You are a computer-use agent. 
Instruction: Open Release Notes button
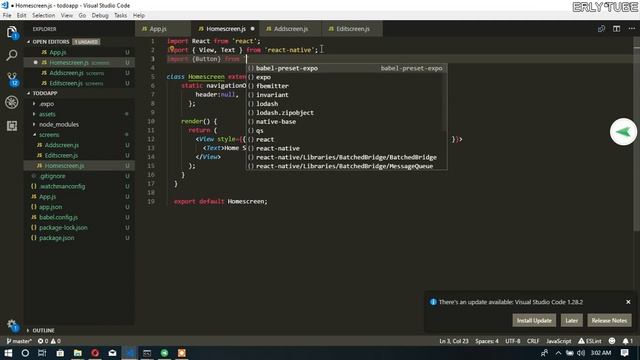pos(609,320)
